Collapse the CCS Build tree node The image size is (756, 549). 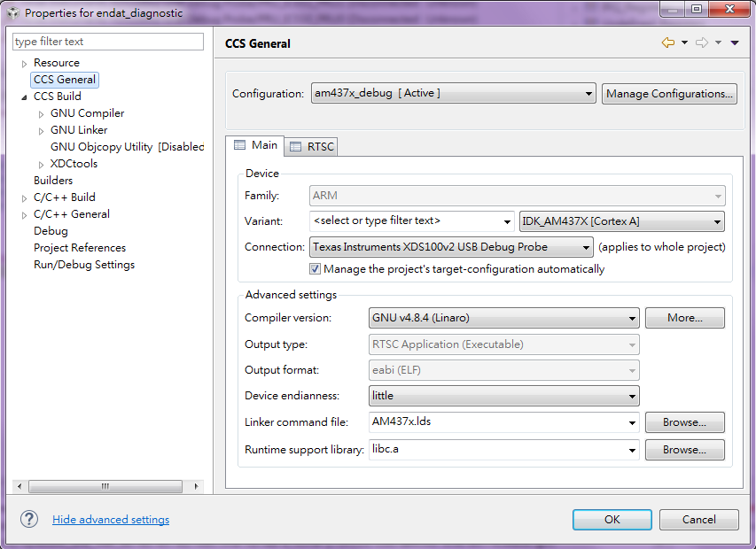pyautogui.click(x=24, y=97)
